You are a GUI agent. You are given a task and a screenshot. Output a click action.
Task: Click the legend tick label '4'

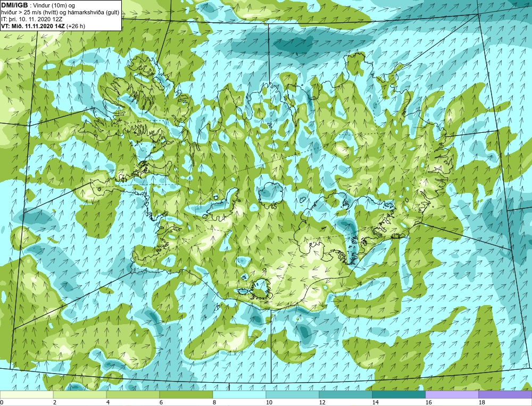108,403
